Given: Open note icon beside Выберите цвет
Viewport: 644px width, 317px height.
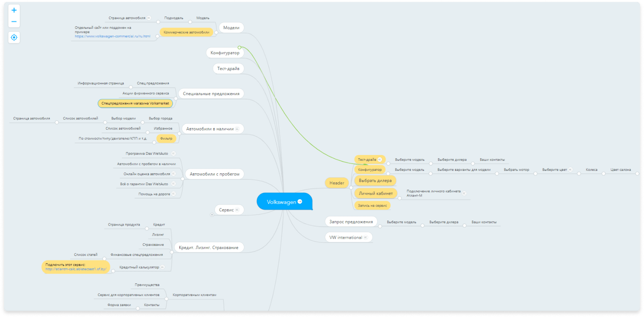Looking at the screenshot, I should coord(570,170).
